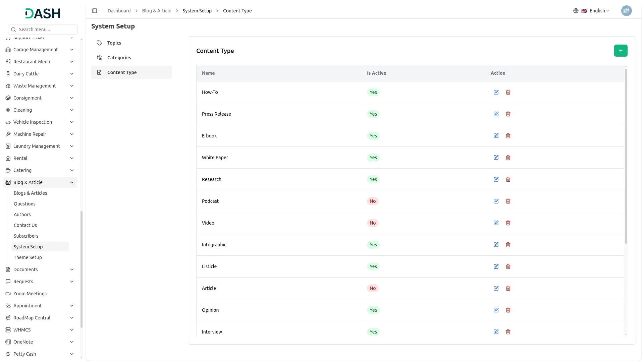Open the Theme Setup submenu item
Image resolution: width=644 pixels, height=362 pixels.
point(28,257)
